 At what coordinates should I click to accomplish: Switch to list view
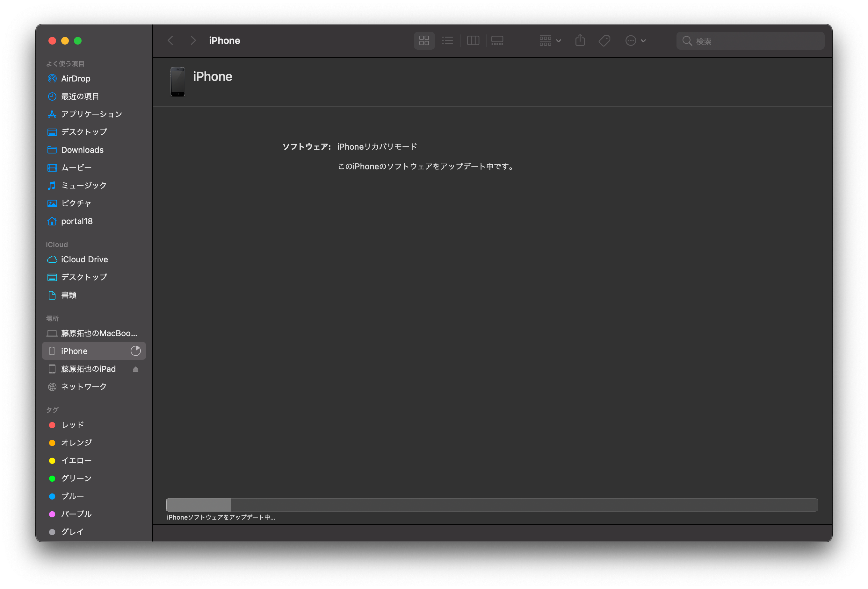pos(447,41)
